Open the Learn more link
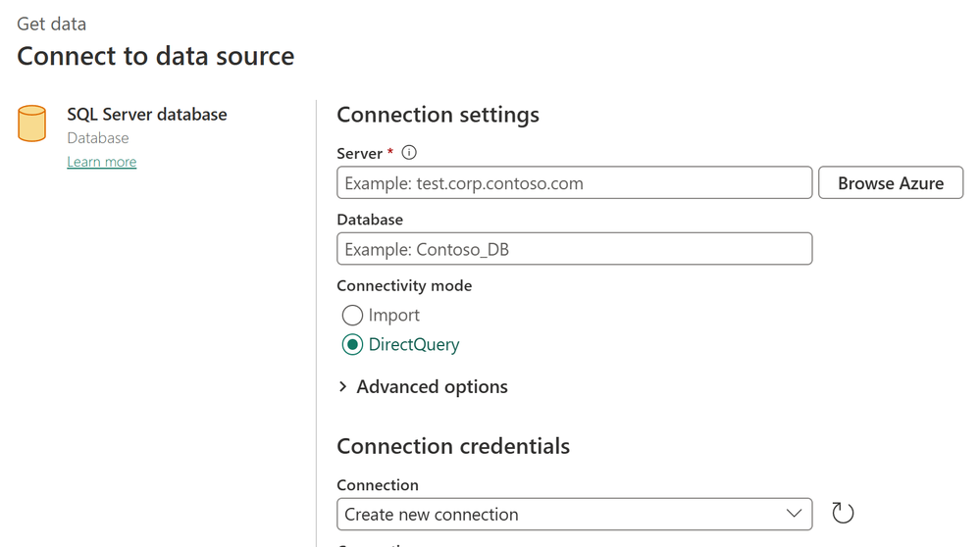This screenshot has height=547, width=980. coord(102,162)
